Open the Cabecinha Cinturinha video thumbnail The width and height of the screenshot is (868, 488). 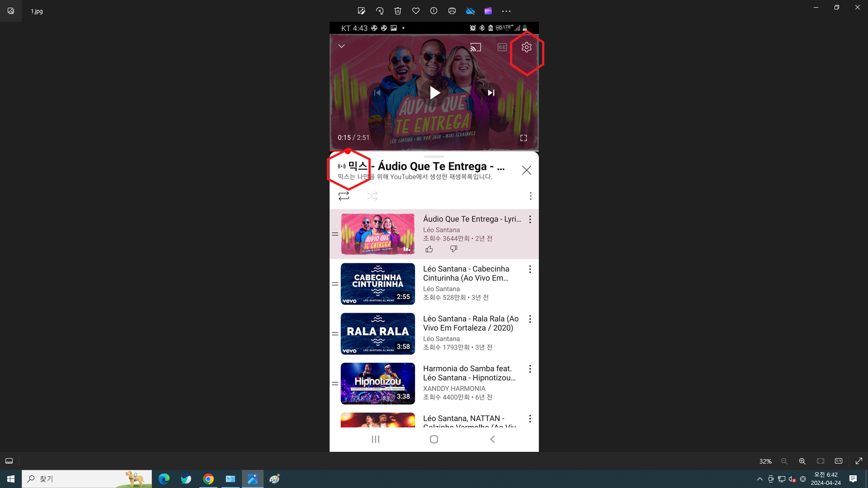[377, 284]
